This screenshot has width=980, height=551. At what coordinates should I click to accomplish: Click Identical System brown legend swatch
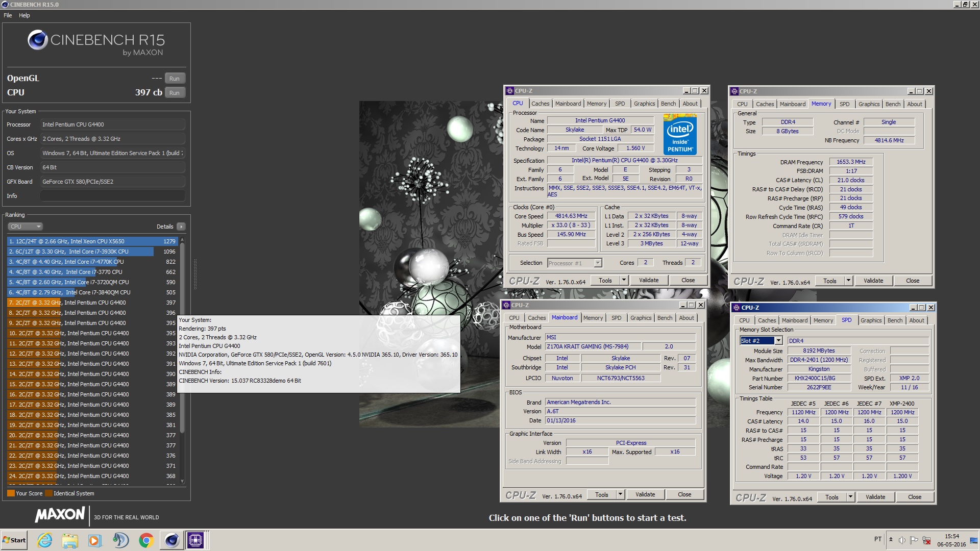pos(48,493)
